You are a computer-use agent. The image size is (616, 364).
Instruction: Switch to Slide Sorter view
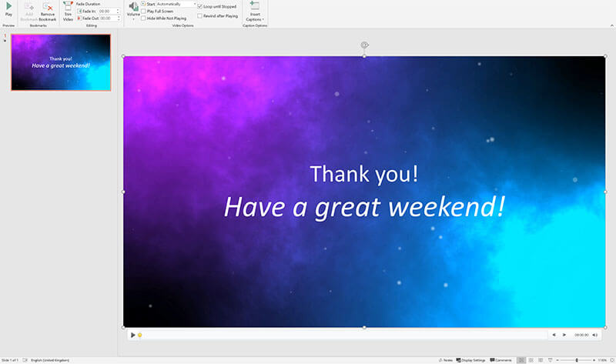(531, 360)
